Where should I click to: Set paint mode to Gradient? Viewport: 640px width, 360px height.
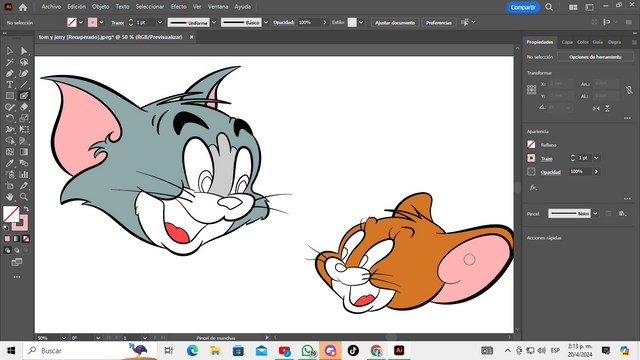coord(17,239)
